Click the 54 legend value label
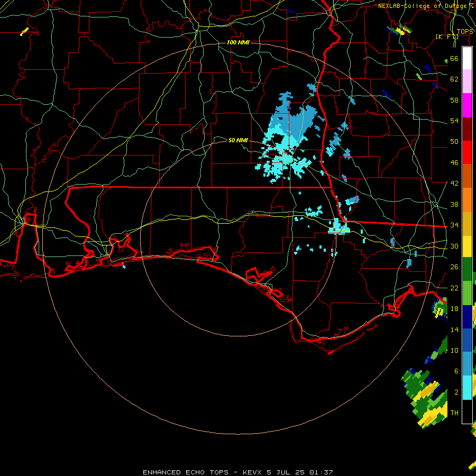 [x=454, y=121]
